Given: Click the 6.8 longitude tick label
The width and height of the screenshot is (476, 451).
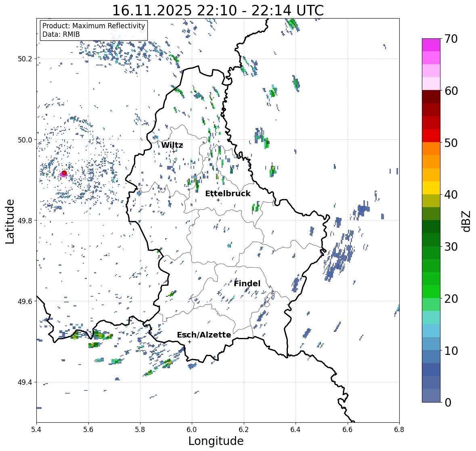Looking at the screenshot, I should [x=399, y=429].
